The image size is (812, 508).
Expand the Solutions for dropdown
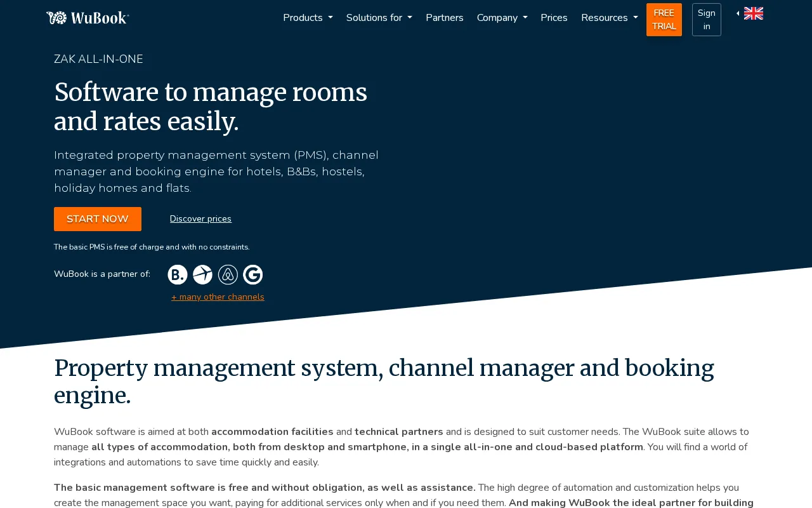tap(379, 18)
